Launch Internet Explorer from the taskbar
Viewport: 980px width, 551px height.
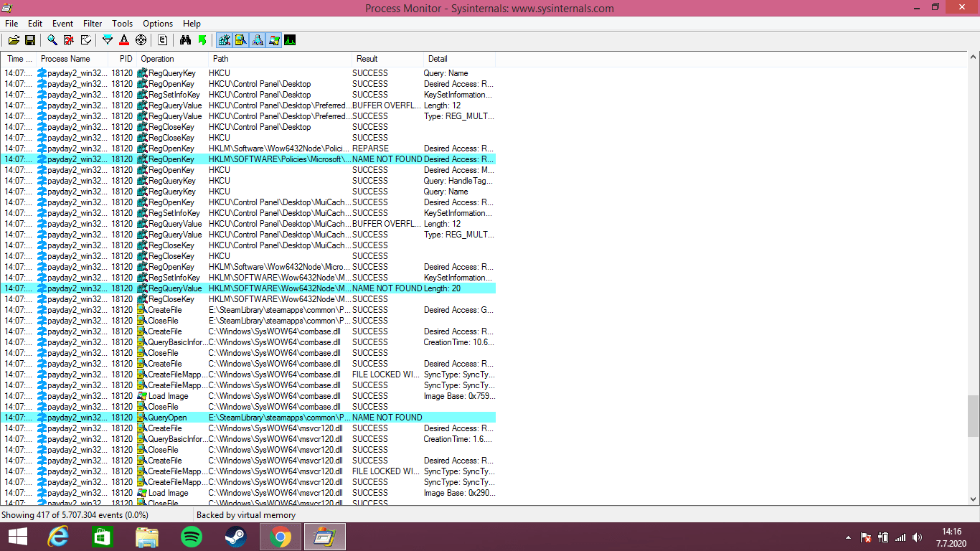pos(58,537)
